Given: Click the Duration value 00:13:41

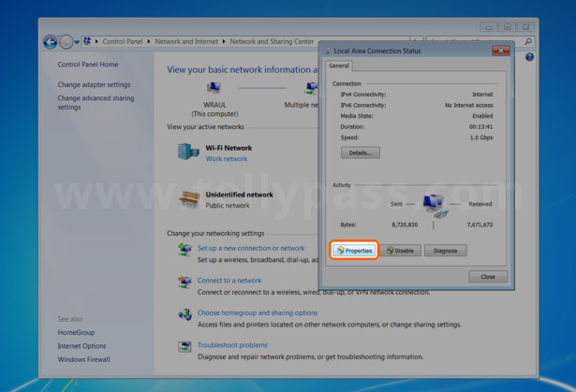Looking at the screenshot, I should pyautogui.click(x=480, y=127).
